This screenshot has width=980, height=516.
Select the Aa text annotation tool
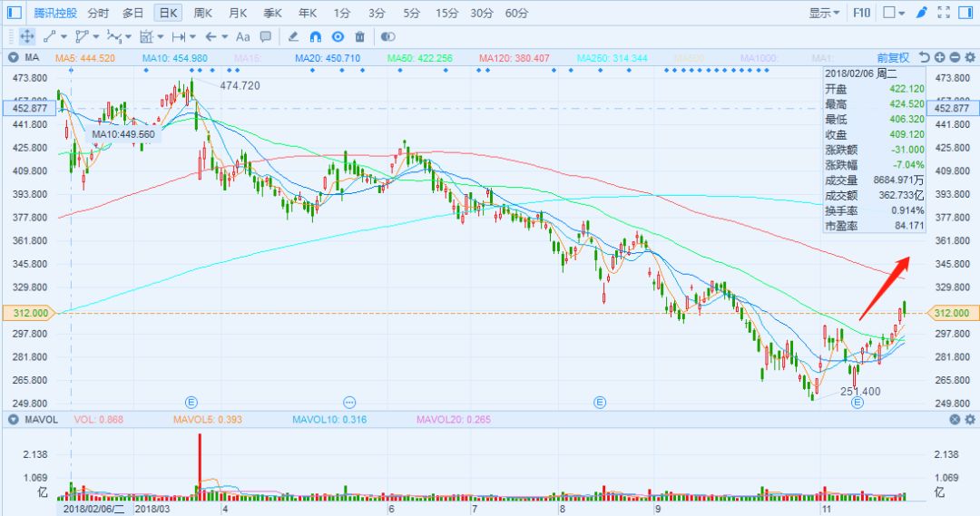tap(242, 37)
